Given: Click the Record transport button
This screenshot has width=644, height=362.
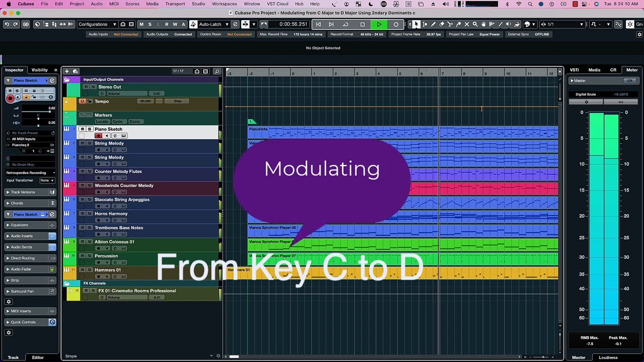Looking at the screenshot, I should point(396,24).
